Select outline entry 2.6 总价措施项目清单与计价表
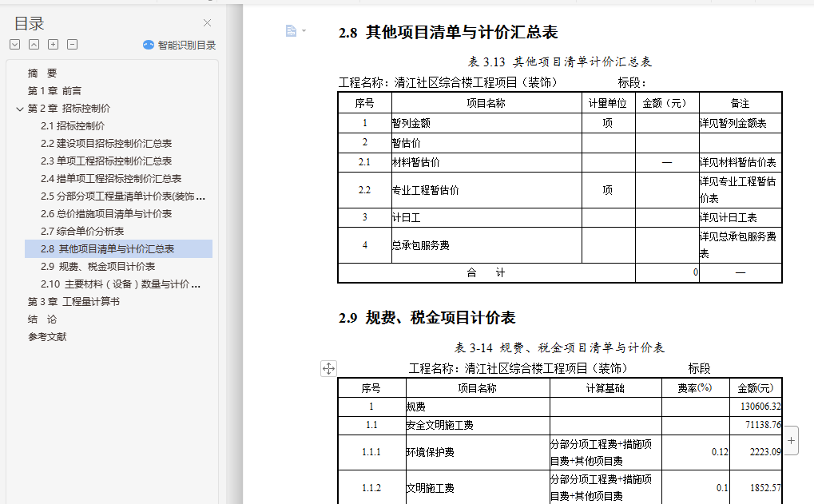The height and width of the screenshot is (504, 814). (106, 214)
